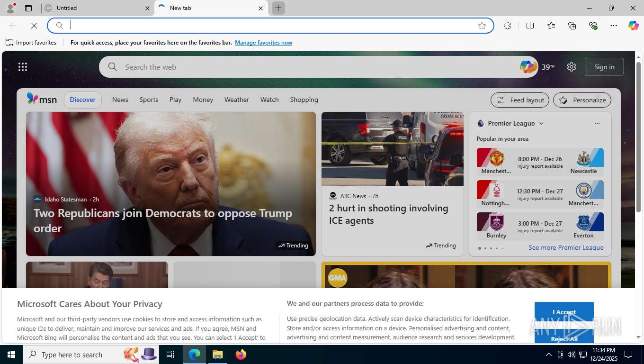Open the Shopping tab

coord(304,100)
